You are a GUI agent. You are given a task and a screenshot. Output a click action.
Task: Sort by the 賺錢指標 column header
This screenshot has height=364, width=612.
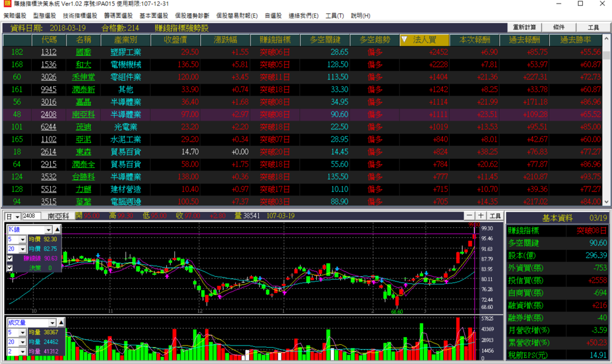coord(275,40)
